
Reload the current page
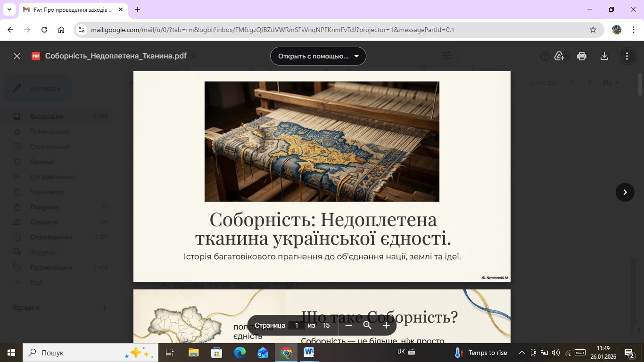click(x=44, y=30)
